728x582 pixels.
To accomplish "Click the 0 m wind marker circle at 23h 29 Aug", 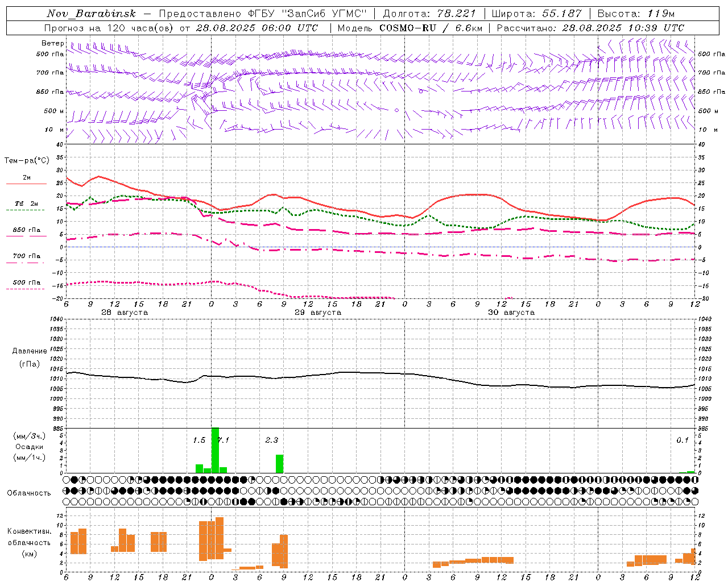I will tap(397, 110).
